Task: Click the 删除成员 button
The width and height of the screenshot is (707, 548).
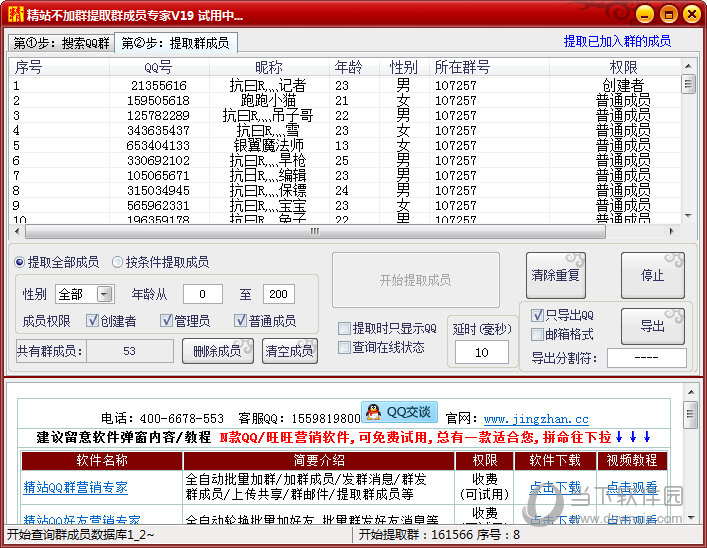Action: tap(218, 351)
